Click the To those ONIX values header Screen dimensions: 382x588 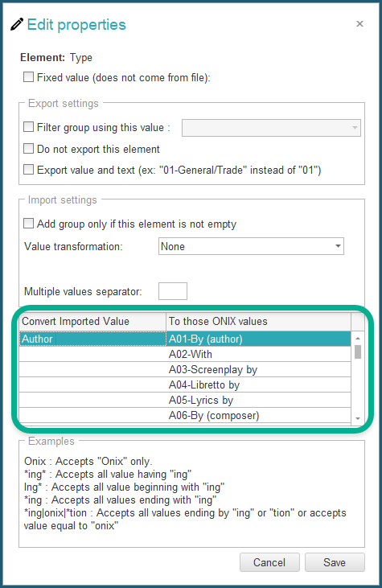coord(258,322)
